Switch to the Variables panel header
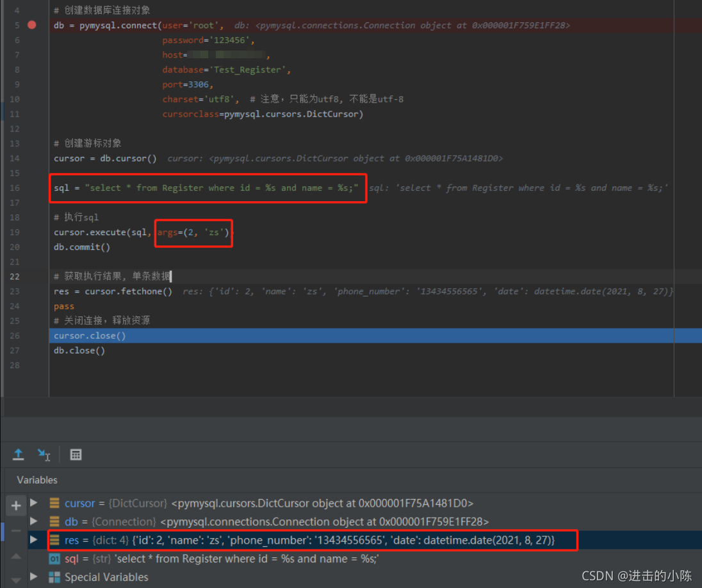Viewport: 702px width, 588px height. 37,480
